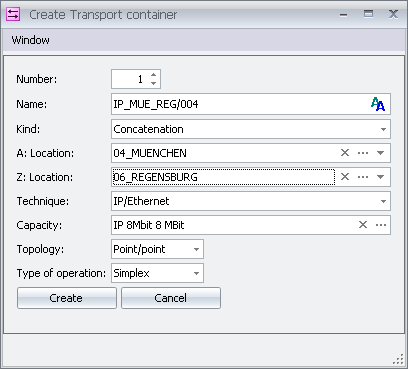
Task: Click the Create button
Action: click(67, 298)
